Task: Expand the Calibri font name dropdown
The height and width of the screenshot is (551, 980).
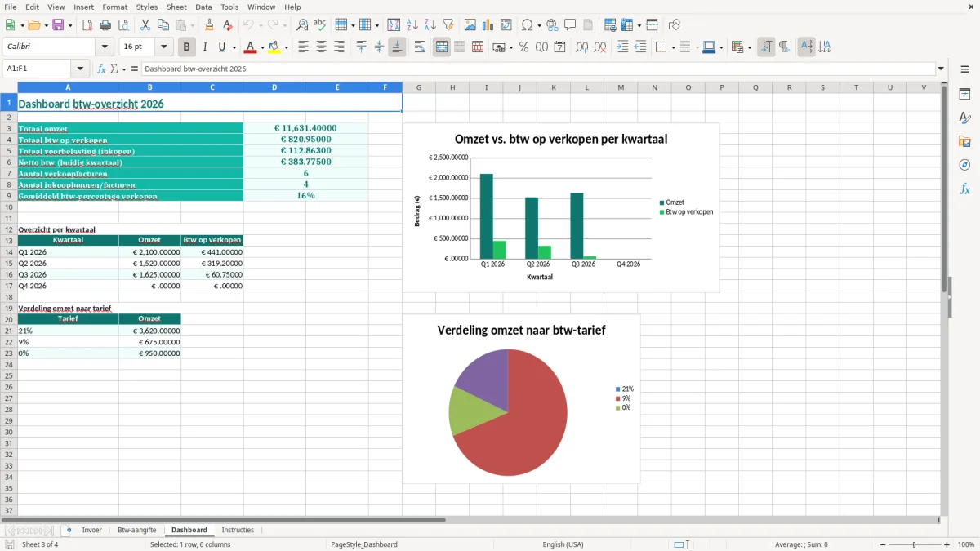Action: (x=105, y=47)
